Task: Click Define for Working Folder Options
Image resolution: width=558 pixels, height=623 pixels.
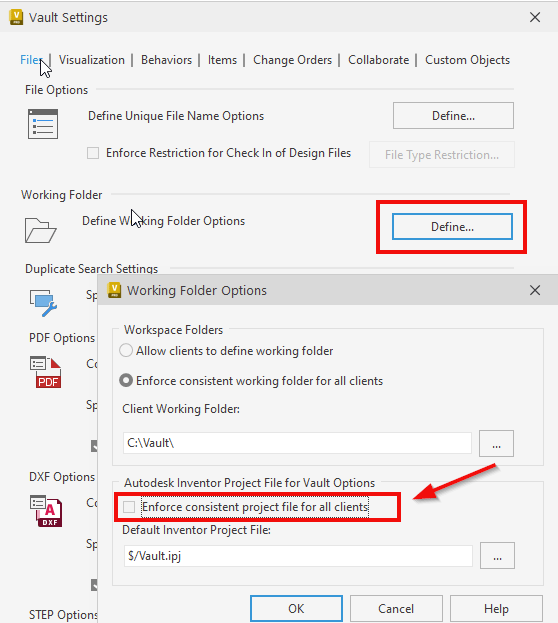Action: tap(452, 227)
